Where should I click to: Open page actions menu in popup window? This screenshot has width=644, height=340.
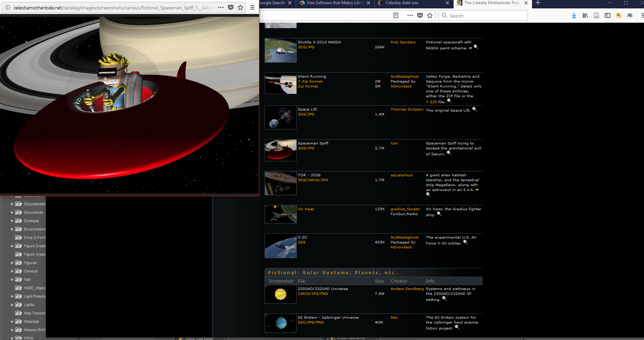pyautogui.click(x=220, y=7)
